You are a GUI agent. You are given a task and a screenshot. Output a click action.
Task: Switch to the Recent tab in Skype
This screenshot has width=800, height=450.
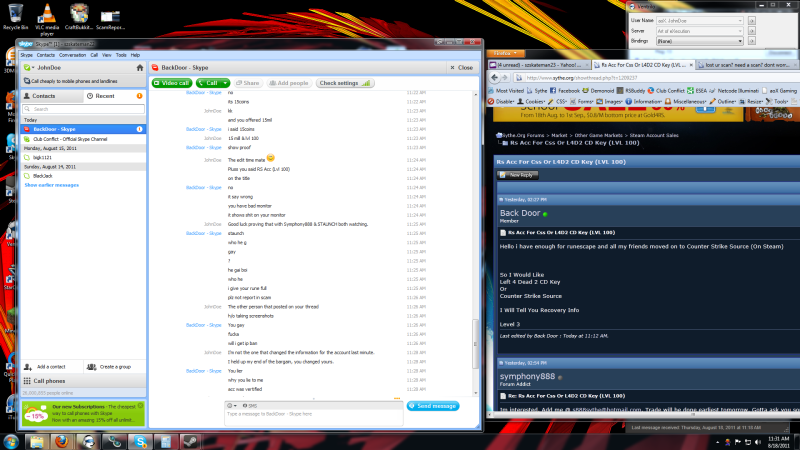click(x=114, y=96)
